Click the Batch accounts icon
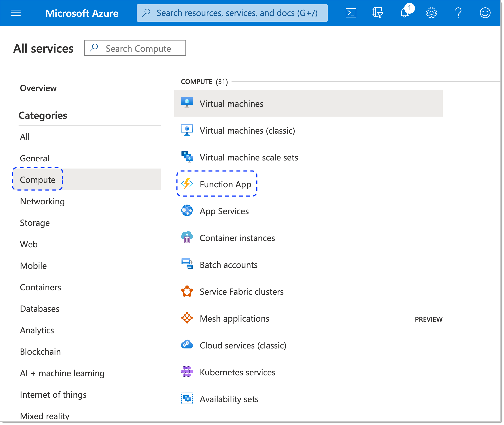Image resolution: width=504 pixels, height=425 pixels. (x=187, y=264)
